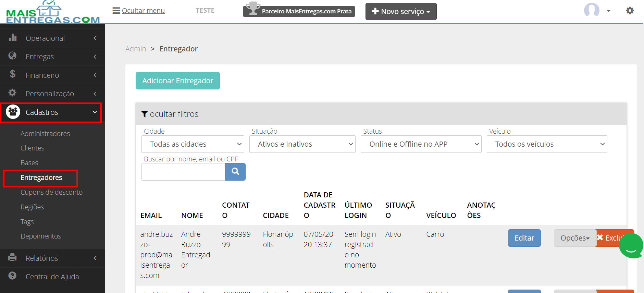Open the Status dropdown Online e Offline

click(421, 144)
